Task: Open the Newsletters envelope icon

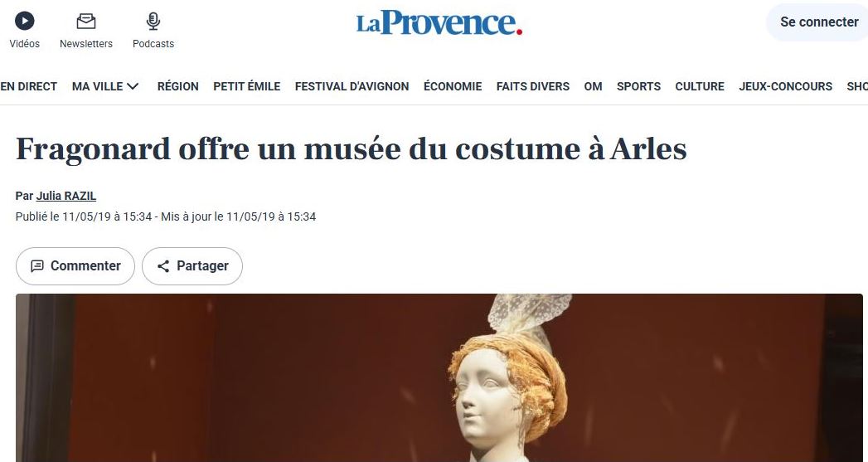Action: coord(85,21)
